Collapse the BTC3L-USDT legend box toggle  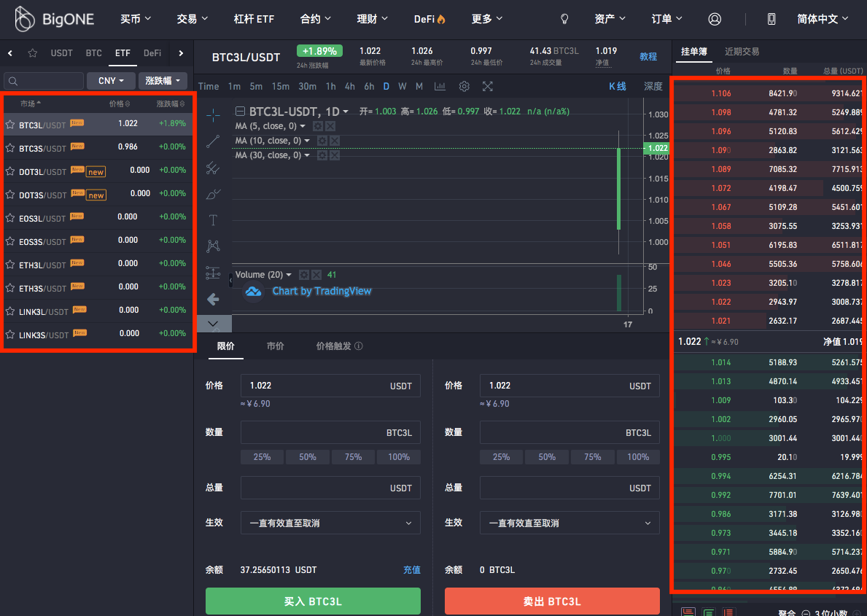pos(240,112)
